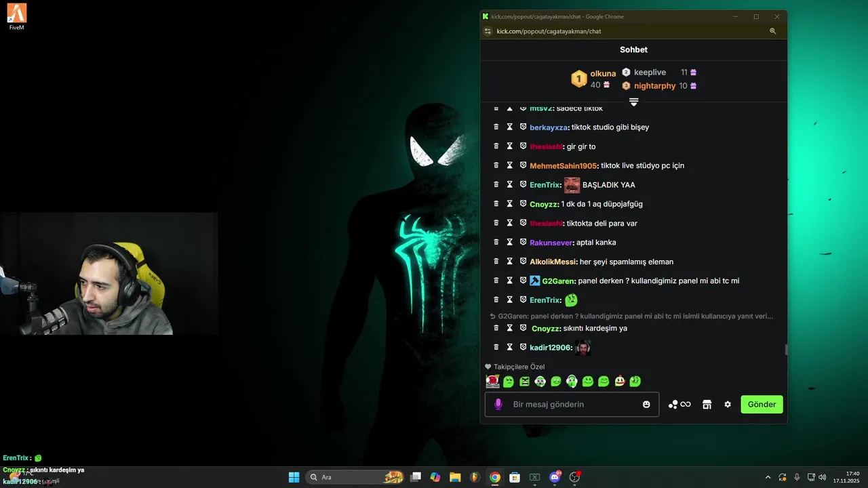Ban berkayxza using shield icon

pyautogui.click(x=523, y=127)
